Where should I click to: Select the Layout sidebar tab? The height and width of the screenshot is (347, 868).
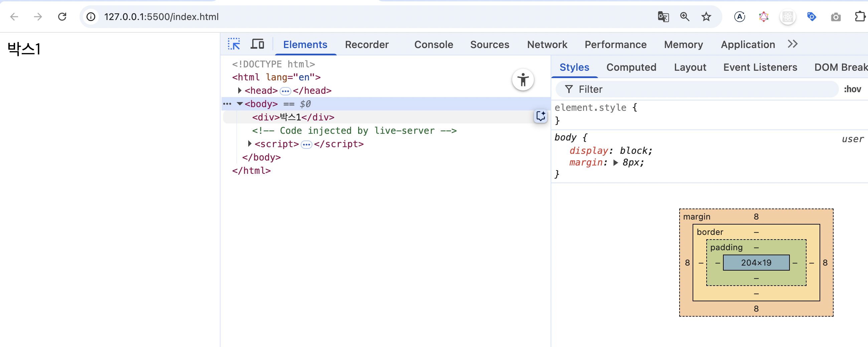690,67
